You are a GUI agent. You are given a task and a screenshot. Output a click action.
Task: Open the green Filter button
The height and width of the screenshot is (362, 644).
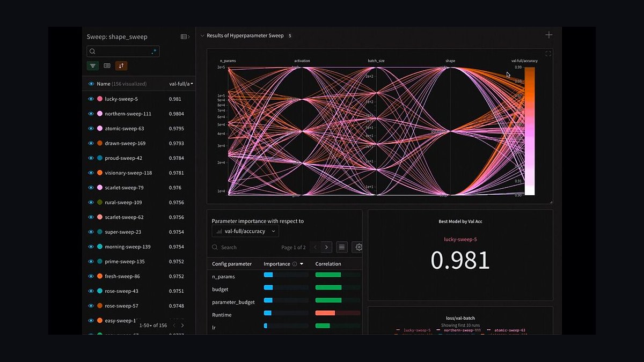point(93,66)
